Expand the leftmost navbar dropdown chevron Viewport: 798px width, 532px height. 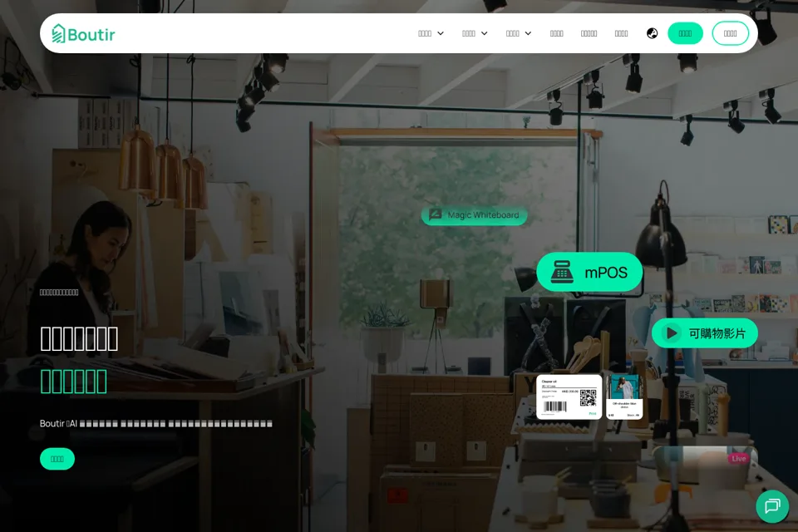pyautogui.click(x=441, y=33)
